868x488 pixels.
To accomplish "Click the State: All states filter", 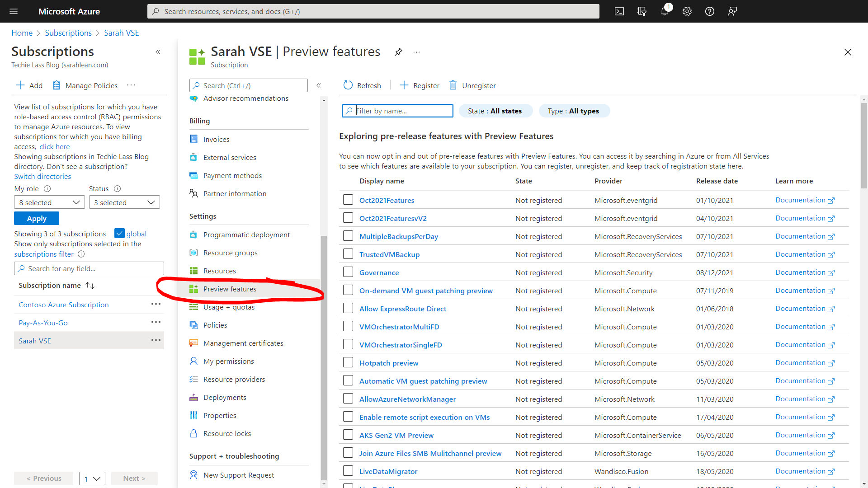I will [495, 111].
